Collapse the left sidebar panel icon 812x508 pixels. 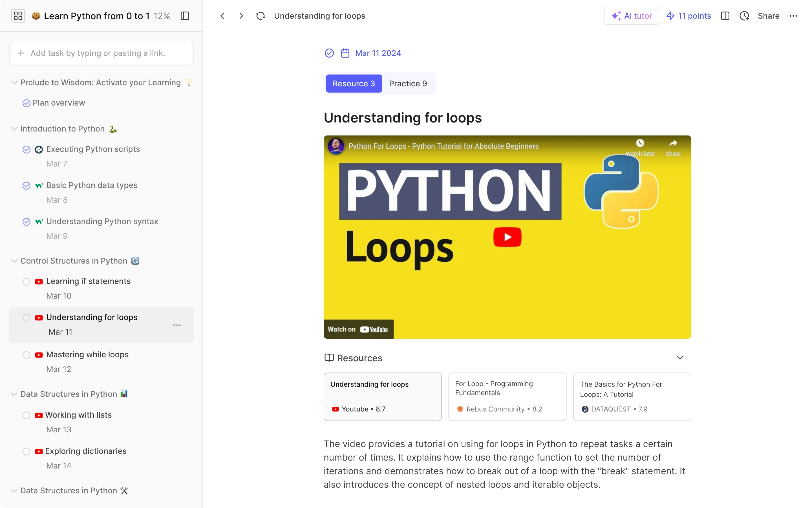coord(185,16)
